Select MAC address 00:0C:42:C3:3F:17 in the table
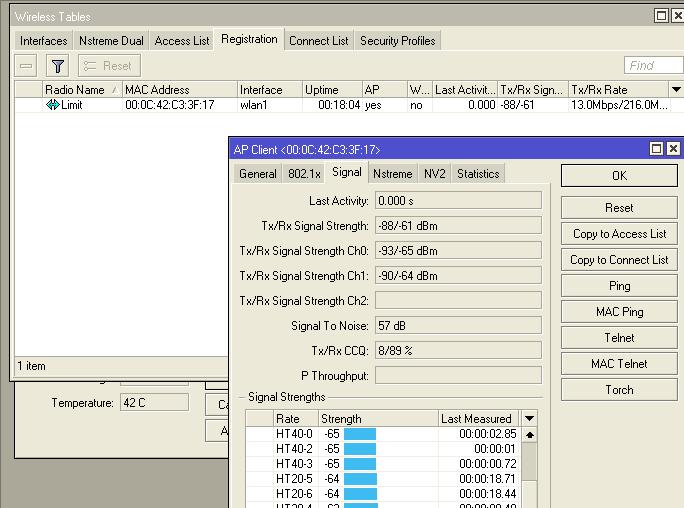Image resolution: width=684 pixels, height=508 pixels. pos(170,105)
